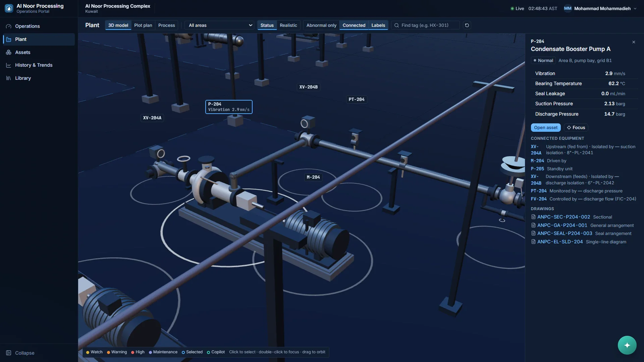
Task: Toggle Connected equipment highlighting
Action: (354, 25)
